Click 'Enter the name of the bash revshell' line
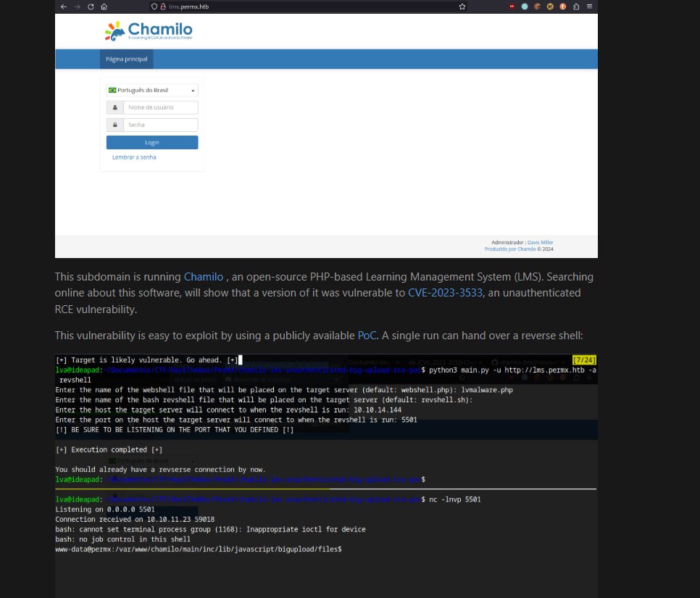This screenshot has width=700, height=598. pyautogui.click(x=264, y=399)
